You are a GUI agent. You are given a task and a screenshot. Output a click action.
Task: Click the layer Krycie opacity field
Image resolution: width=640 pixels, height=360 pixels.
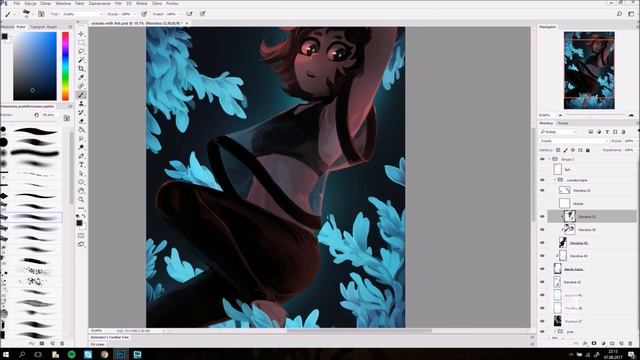[629, 141]
